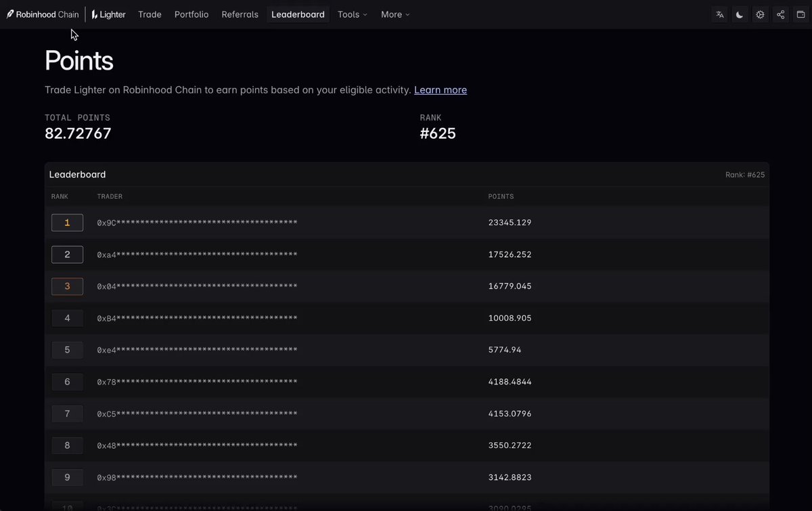812x511 pixels.
Task: Click the rank 8 badge
Action: point(67,445)
